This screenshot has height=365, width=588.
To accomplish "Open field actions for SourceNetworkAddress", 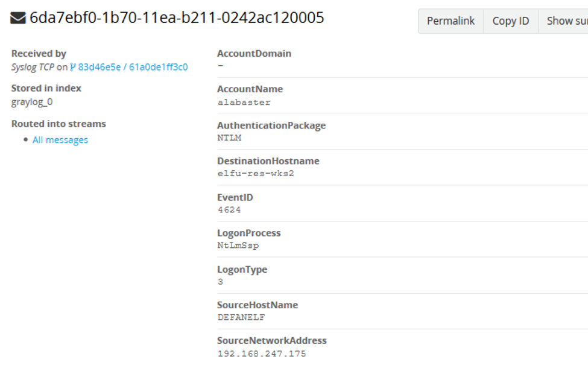I will click(271, 340).
